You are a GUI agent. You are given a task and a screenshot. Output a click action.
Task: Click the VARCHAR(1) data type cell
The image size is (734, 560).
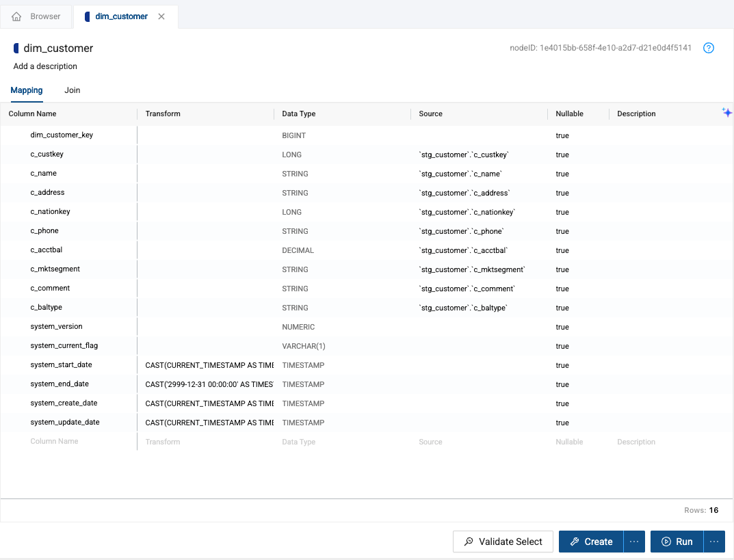pos(304,347)
